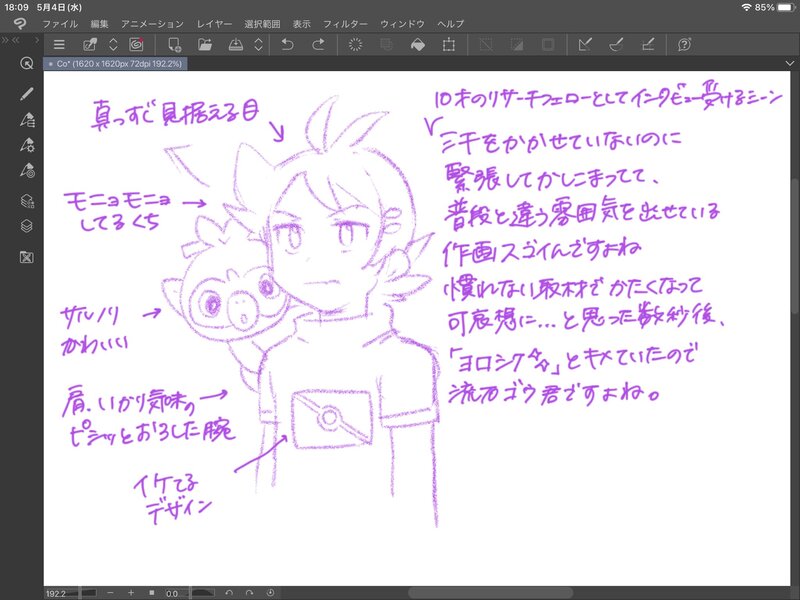
Task: Open the ウィンドウ menu
Action: (402, 24)
